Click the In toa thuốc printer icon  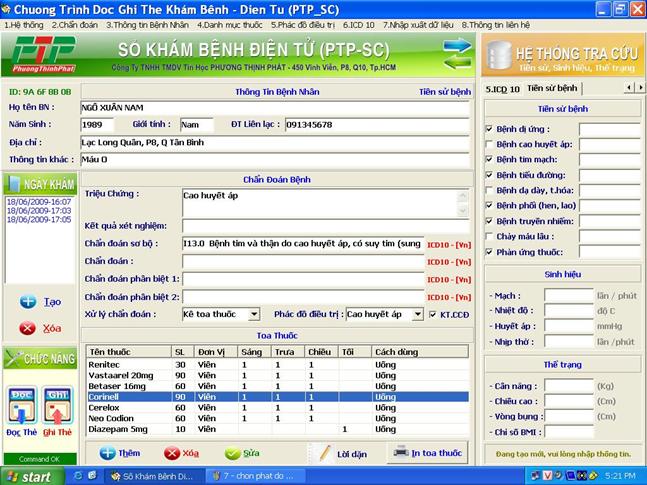pyautogui.click(x=401, y=452)
